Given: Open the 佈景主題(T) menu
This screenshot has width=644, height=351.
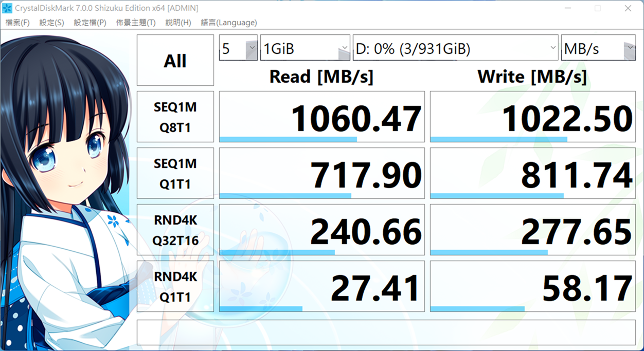Looking at the screenshot, I should 136,23.
